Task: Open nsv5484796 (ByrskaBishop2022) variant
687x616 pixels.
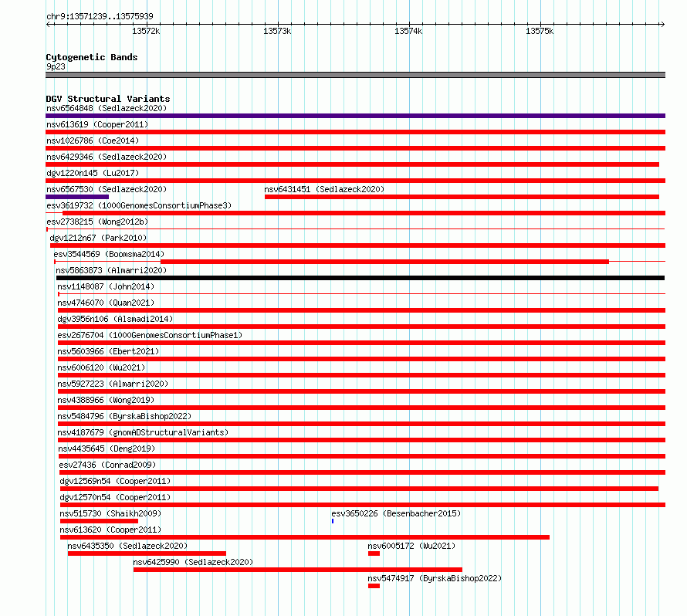Action: [x=124, y=416]
